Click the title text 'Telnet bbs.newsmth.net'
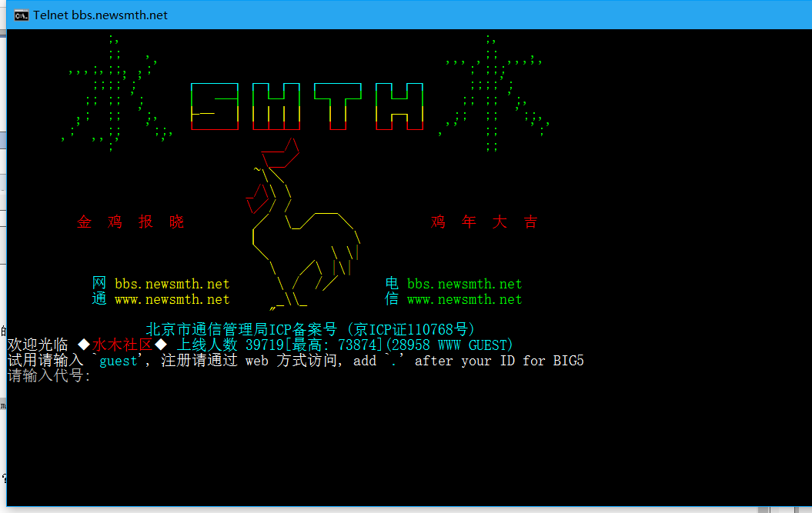 (101, 15)
